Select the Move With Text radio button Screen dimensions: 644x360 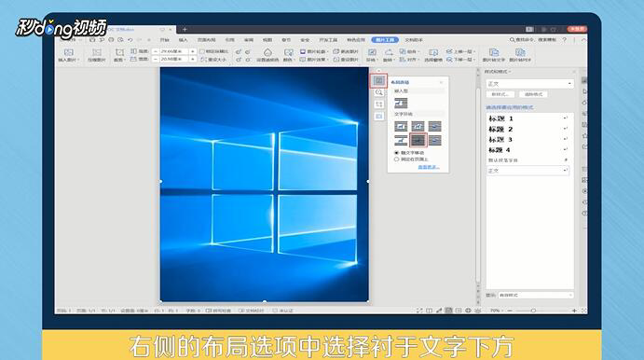(x=397, y=152)
